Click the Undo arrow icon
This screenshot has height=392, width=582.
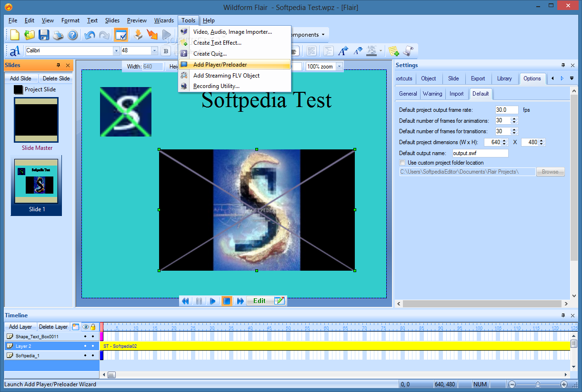90,35
